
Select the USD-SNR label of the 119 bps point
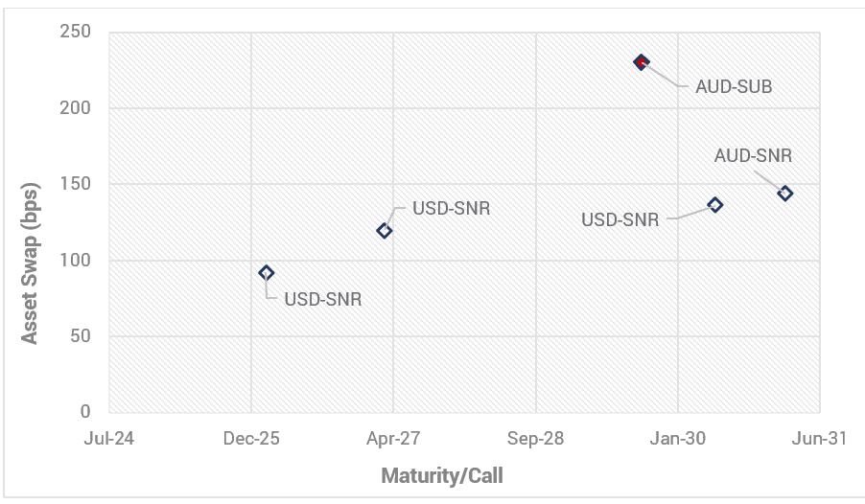click(x=451, y=208)
